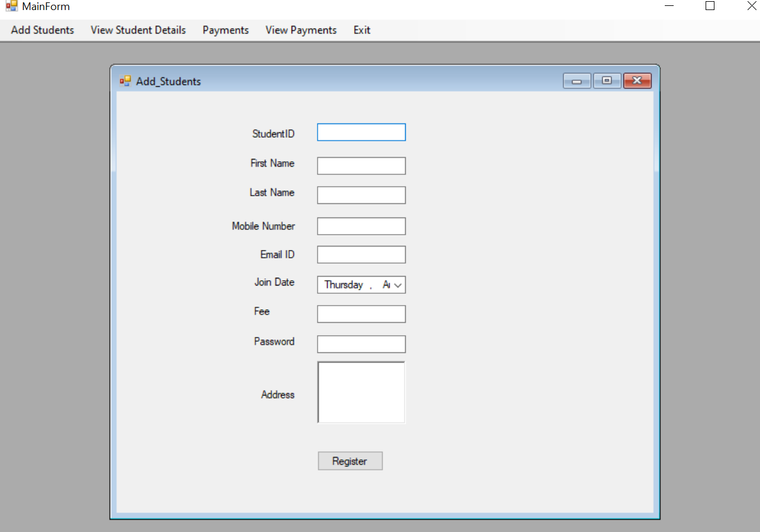This screenshot has width=760, height=532.
Task: Click the First Name text box
Action: click(361, 166)
